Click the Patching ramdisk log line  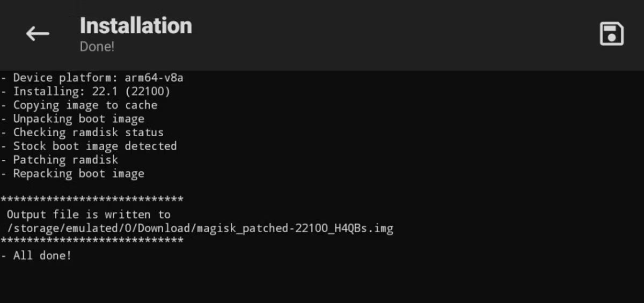coord(59,160)
